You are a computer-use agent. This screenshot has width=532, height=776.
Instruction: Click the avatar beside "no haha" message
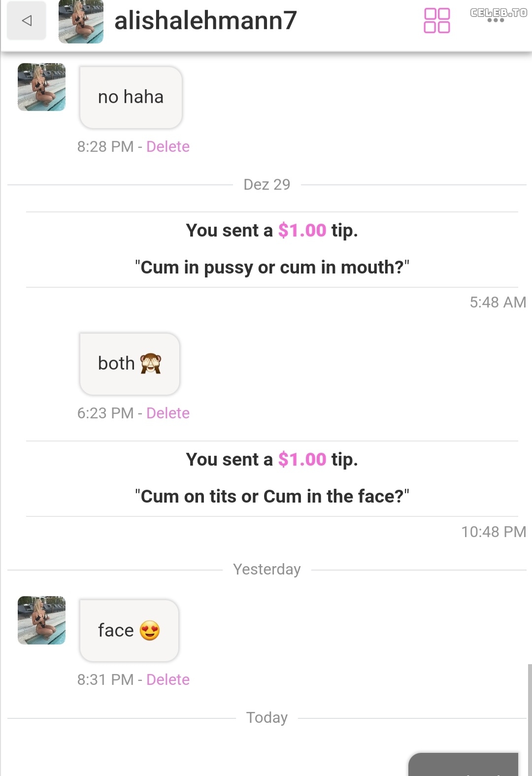pyautogui.click(x=42, y=87)
